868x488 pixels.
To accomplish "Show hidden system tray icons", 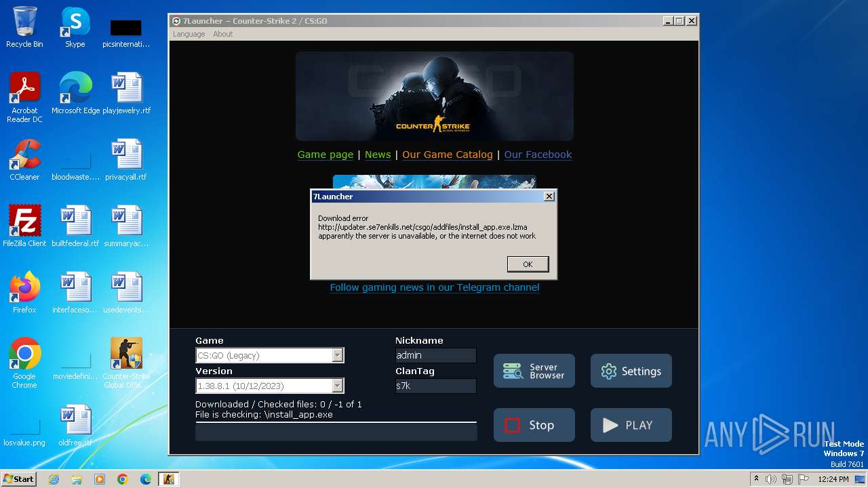I will [756, 479].
